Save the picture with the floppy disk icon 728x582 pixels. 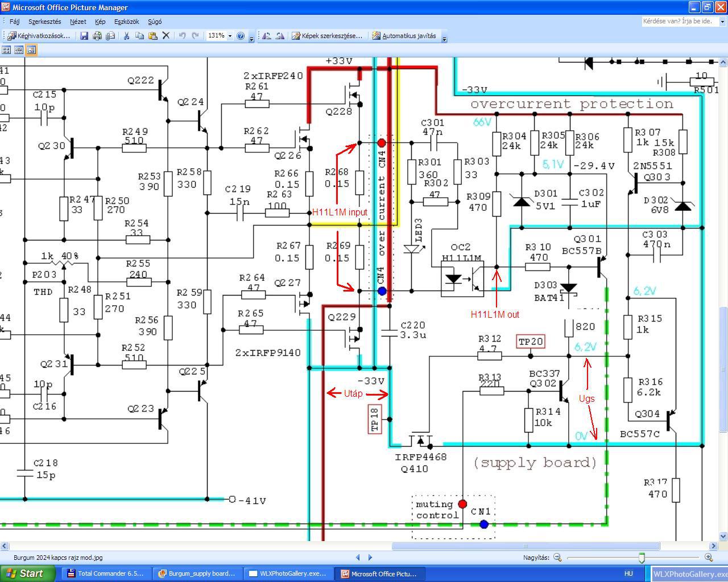point(84,36)
